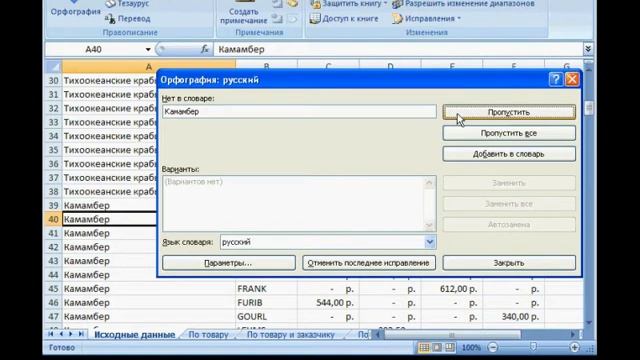Screen dimensions: 640x360
Task: Click Отменить последнее исправление button
Action: [x=369, y=263]
